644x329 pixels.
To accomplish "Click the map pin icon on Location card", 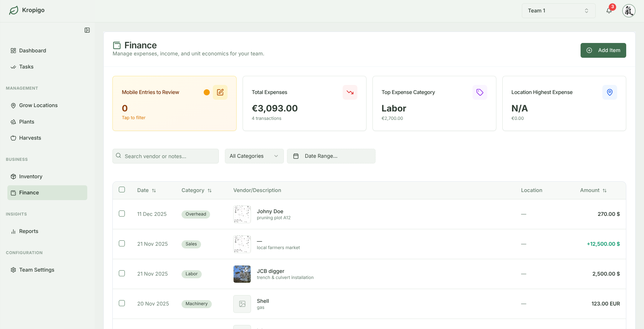I will coord(609,92).
